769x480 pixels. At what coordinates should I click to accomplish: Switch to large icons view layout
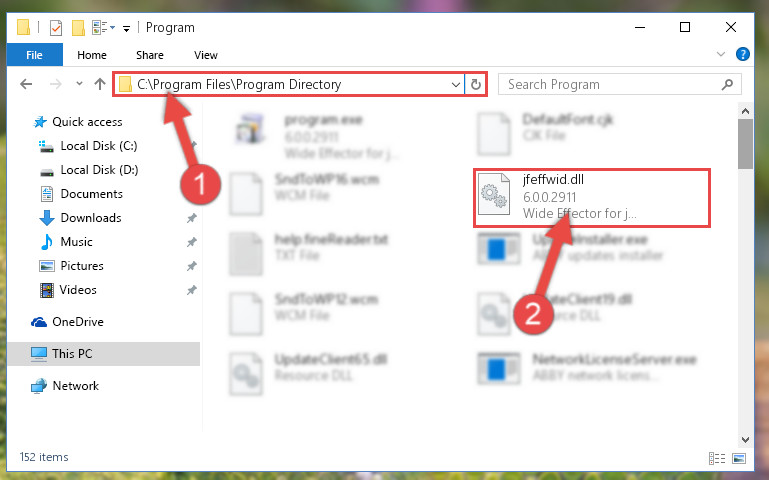click(x=739, y=458)
